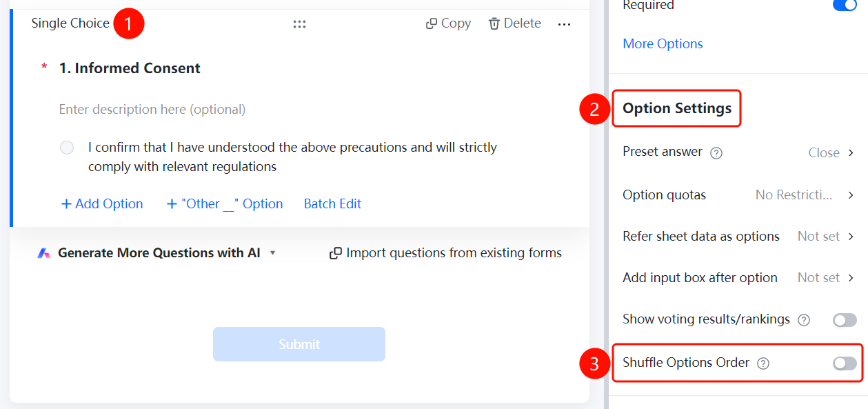Viewport: 868px width, 409px height.
Task: Click the help icon beside Shuffle Options Order
Action: point(763,363)
